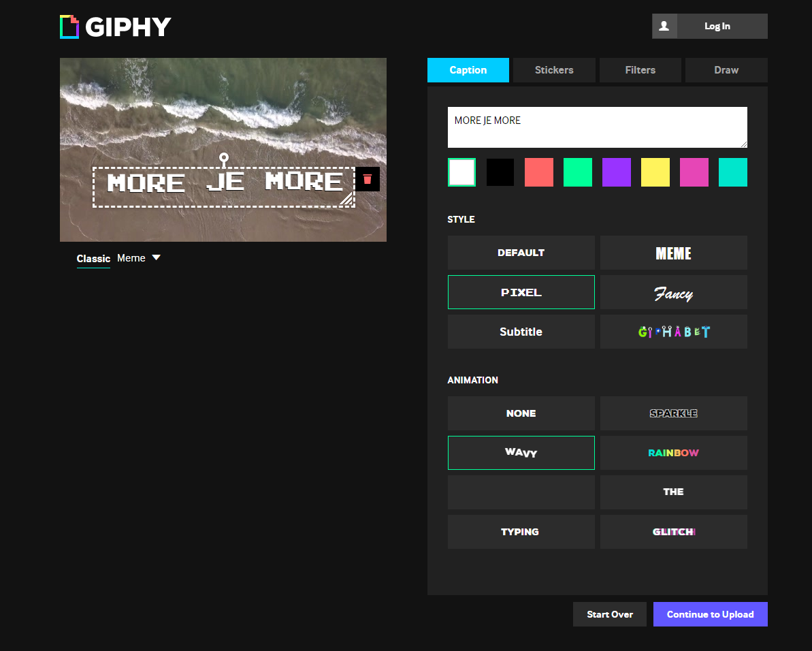Click the user avatar icon

pyautogui.click(x=664, y=27)
